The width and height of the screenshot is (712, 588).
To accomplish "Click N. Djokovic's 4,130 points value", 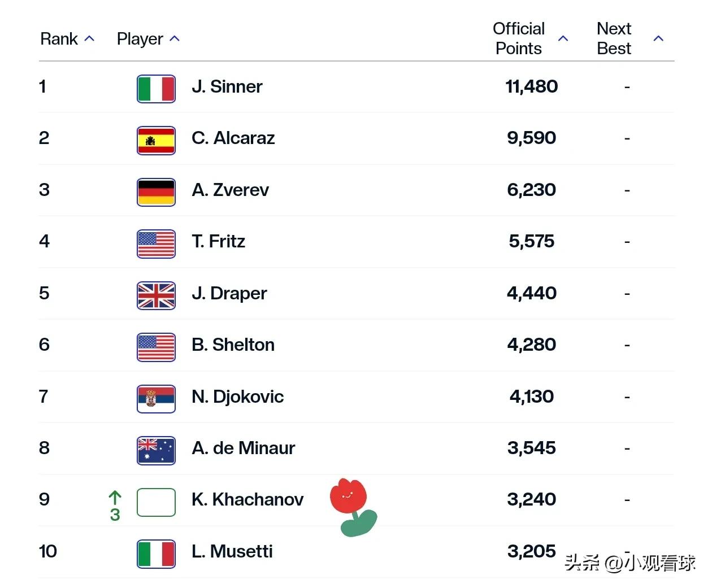I will [532, 397].
